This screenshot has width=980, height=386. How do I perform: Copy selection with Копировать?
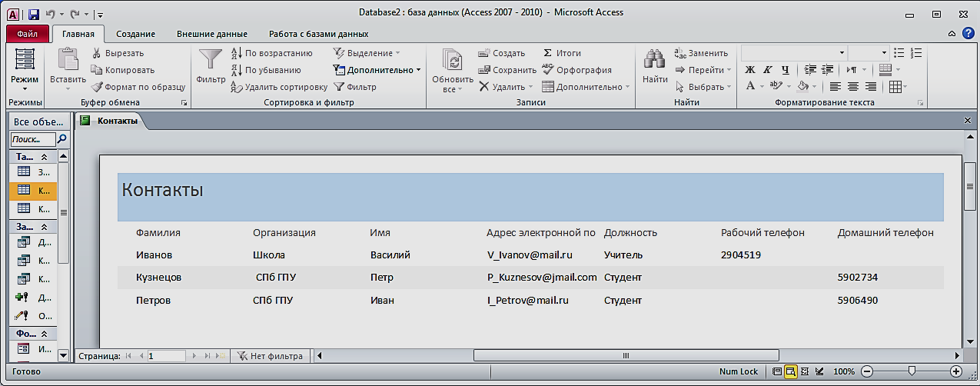(x=122, y=70)
